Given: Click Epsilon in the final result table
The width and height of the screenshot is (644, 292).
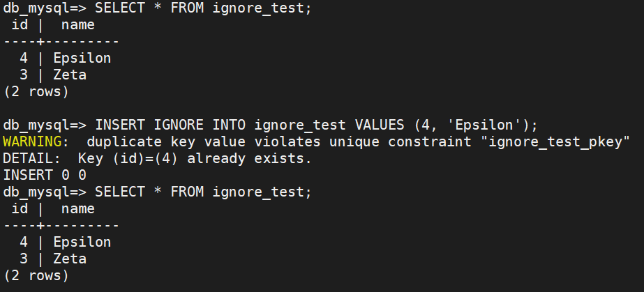Looking at the screenshot, I should 82,242.
